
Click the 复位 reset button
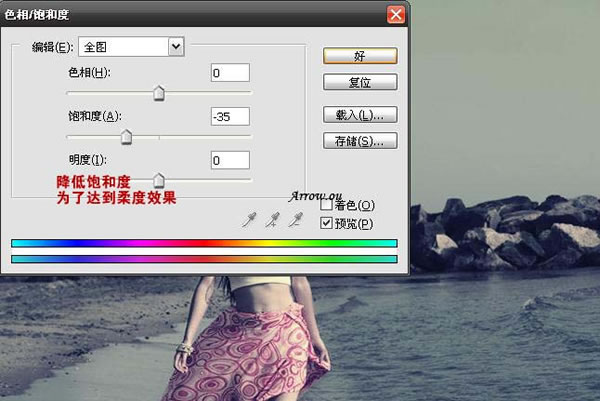(360, 82)
